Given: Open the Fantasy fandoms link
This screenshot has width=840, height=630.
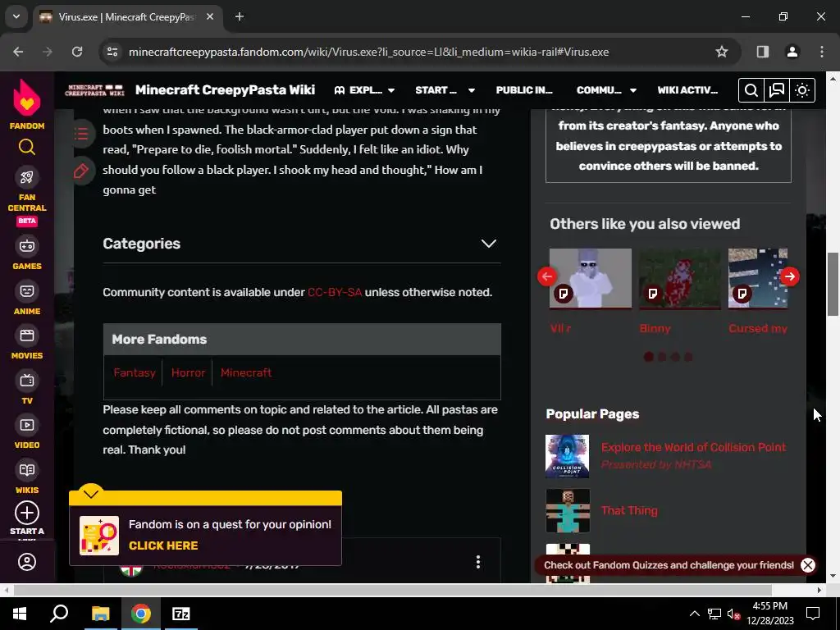Looking at the screenshot, I should (135, 373).
